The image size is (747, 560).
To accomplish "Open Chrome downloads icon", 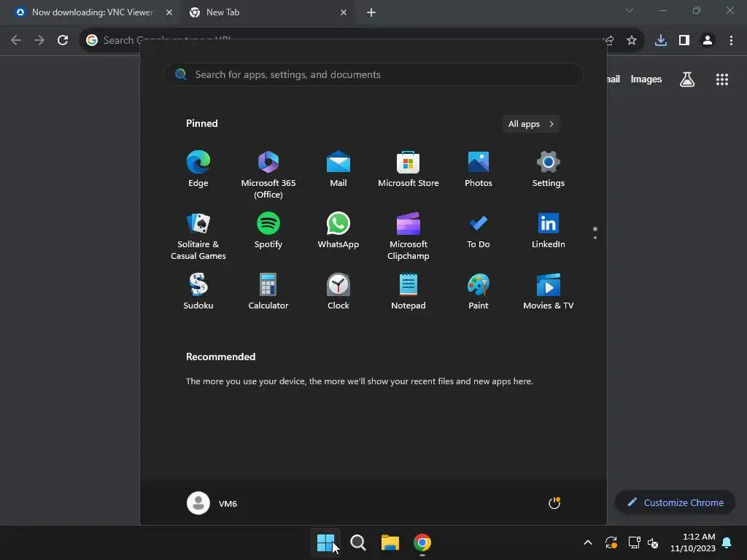I will click(x=661, y=40).
